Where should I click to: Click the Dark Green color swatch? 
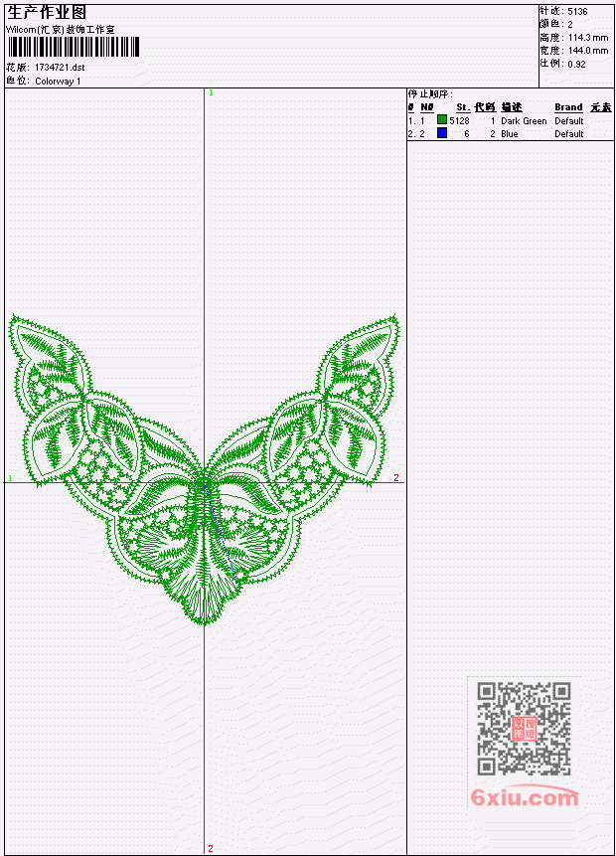[x=442, y=119]
